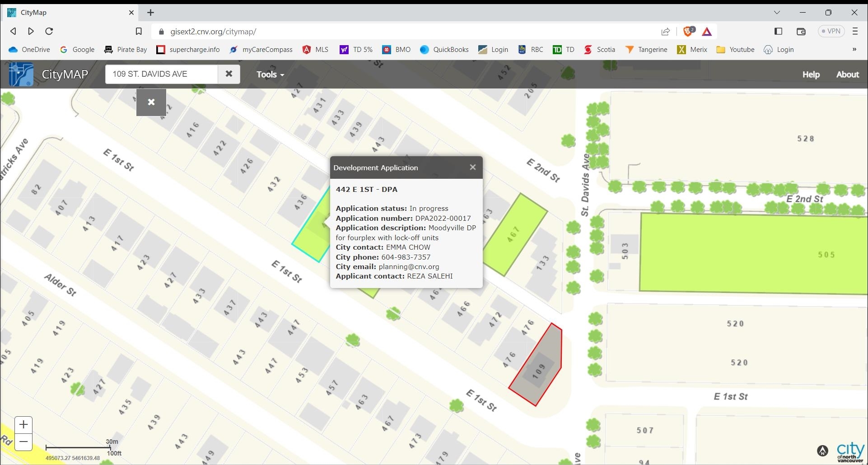868x465 pixels.
Task: Open the QuickBooks bookmark
Action: [x=444, y=50]
